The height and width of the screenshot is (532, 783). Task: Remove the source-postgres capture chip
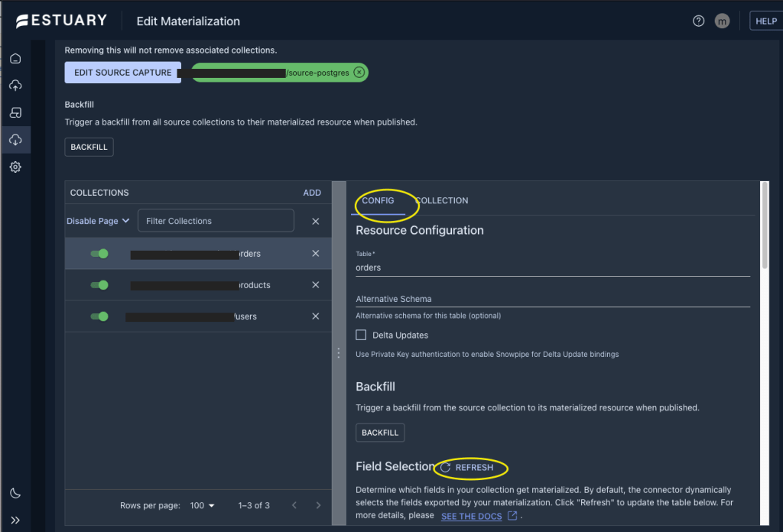tap(359, 73)
